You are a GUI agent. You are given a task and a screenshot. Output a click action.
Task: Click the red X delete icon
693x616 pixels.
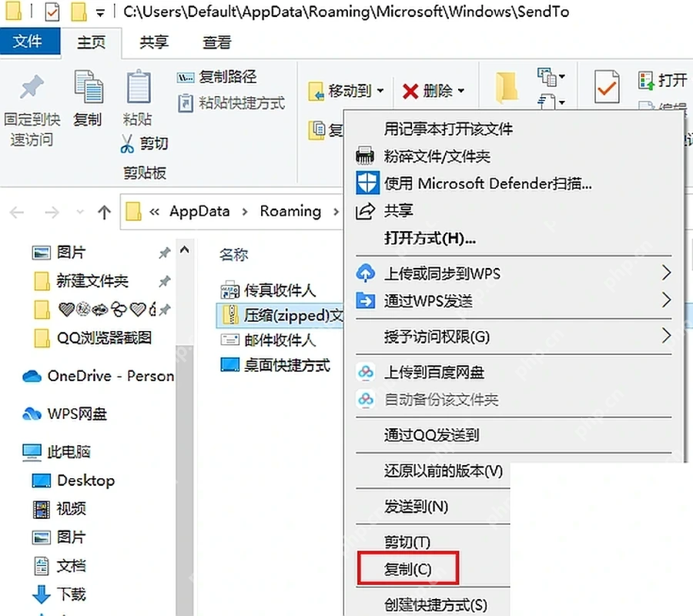pos(410,92)
